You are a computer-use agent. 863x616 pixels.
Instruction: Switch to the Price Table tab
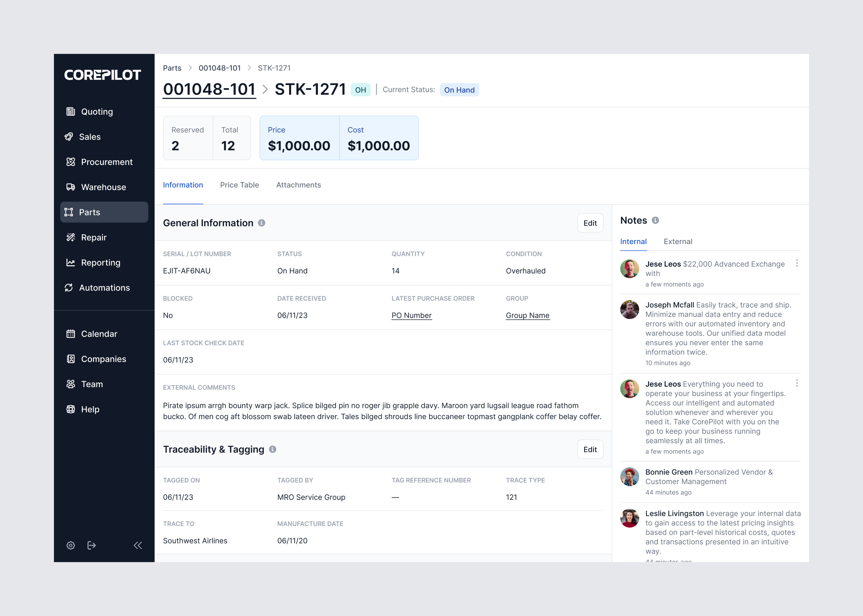pyautogui.click(x=239, y=185)
